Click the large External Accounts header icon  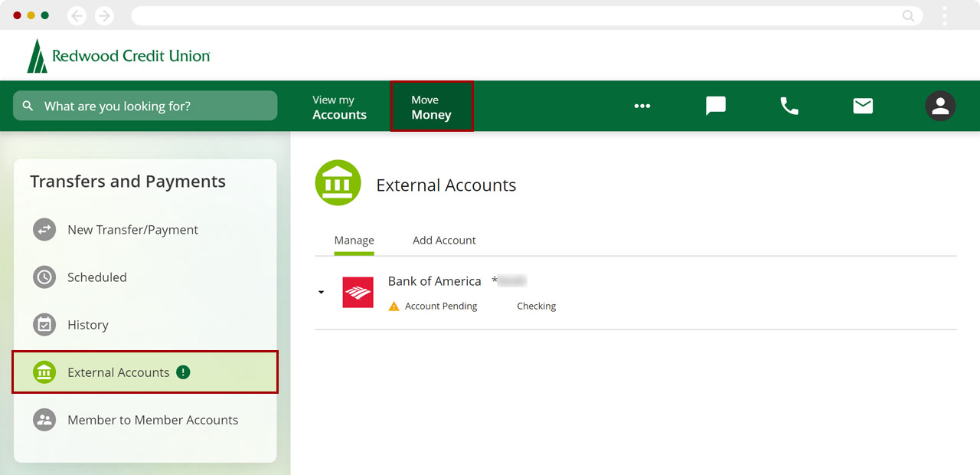(338, 182)
